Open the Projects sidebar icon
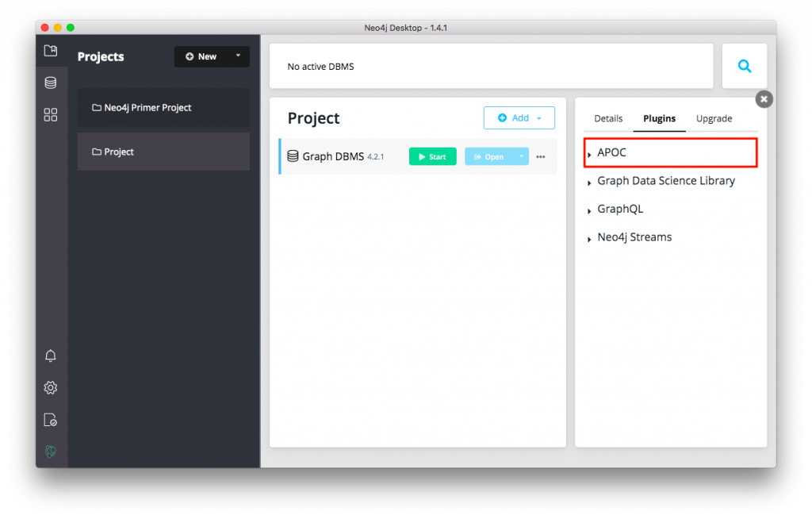 (51, 51)
